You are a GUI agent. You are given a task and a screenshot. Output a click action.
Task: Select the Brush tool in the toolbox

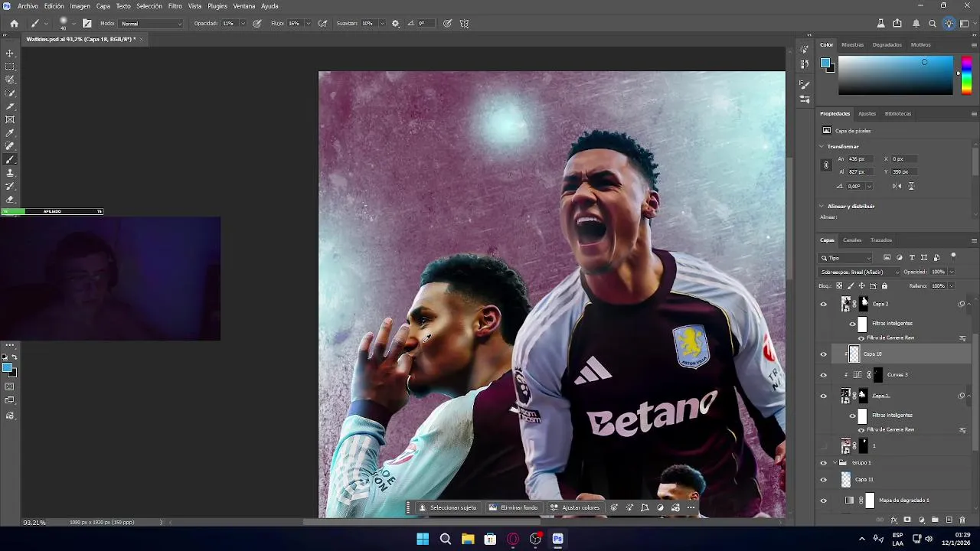pos(10,160)
